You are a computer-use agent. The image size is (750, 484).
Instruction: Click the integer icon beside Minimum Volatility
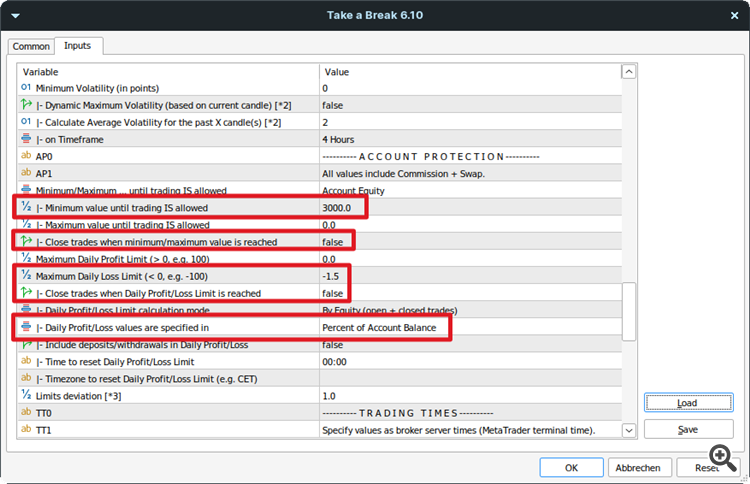point(26,88)
